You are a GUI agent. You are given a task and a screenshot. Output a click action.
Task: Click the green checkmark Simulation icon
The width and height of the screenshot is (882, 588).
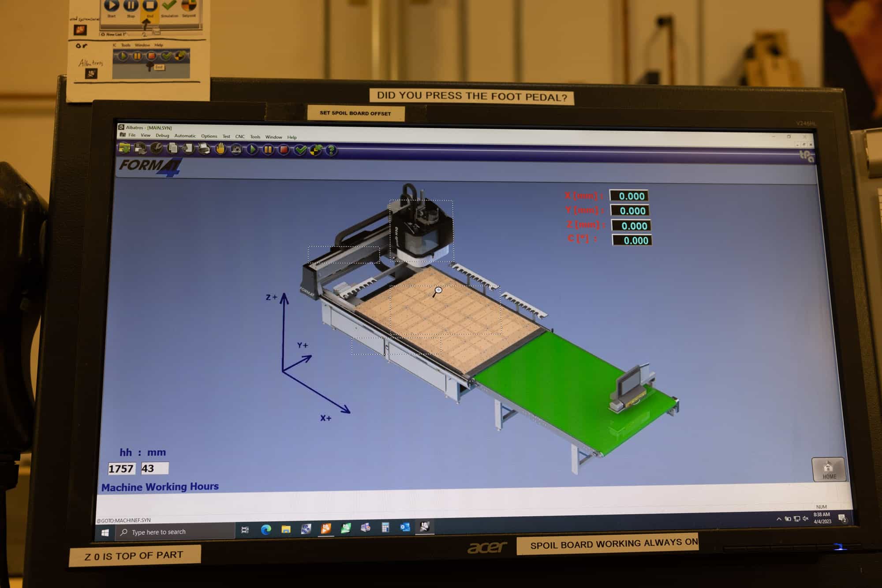[300, 150]
